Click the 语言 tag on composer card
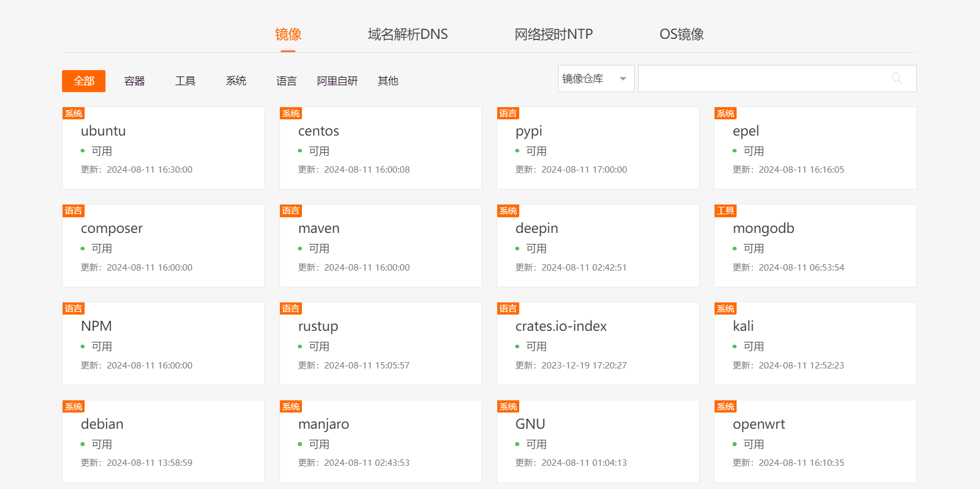 click(74, 211)
